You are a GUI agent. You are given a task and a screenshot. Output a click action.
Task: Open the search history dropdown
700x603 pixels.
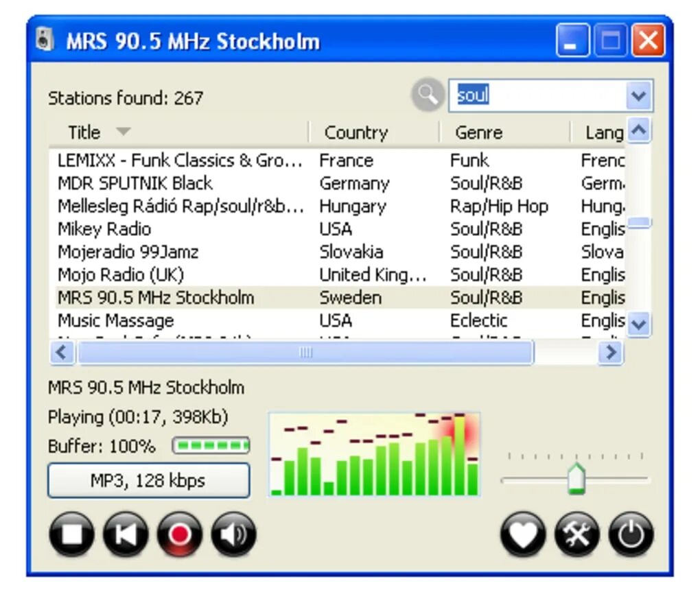(639, 96)
